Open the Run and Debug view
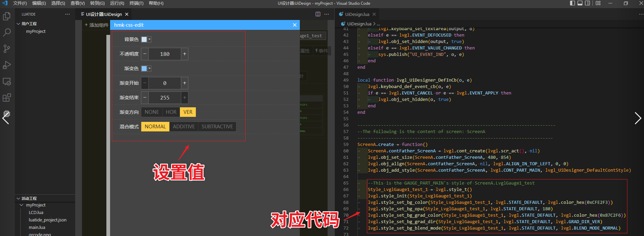 (7, 65)
